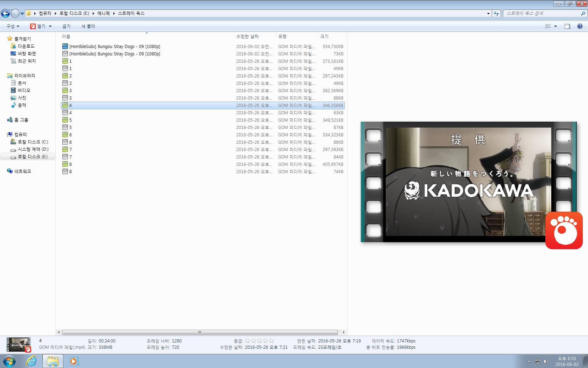Set the rating to five stars
The height and width of the screenshot is (368, 588).
click(271, 341)
